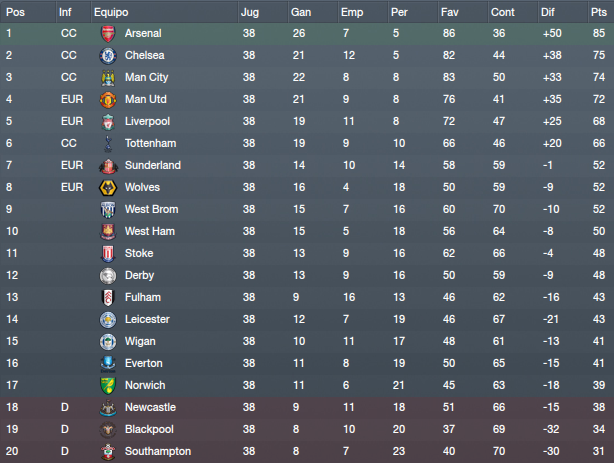Viewport: 614px width, 463px height.
Task: Click the Dif column header
Action: [547, 12]
